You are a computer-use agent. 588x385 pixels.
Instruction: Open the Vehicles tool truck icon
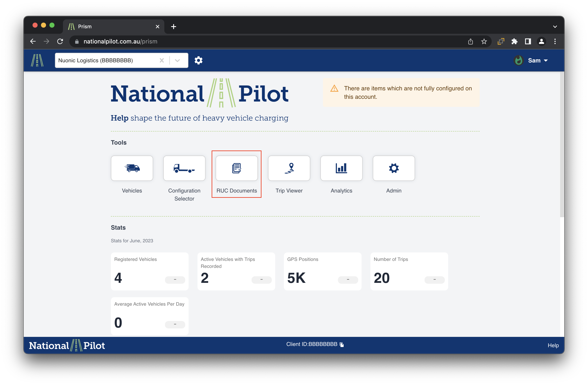point(132,168)
